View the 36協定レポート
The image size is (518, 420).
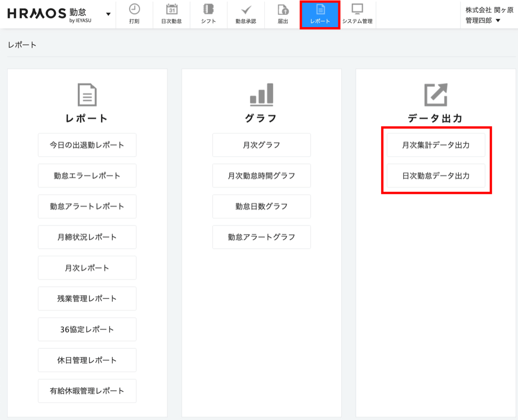point(87,330)
